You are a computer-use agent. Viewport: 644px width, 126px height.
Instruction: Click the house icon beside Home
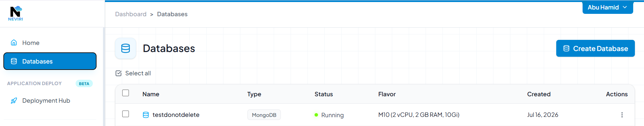14,43
